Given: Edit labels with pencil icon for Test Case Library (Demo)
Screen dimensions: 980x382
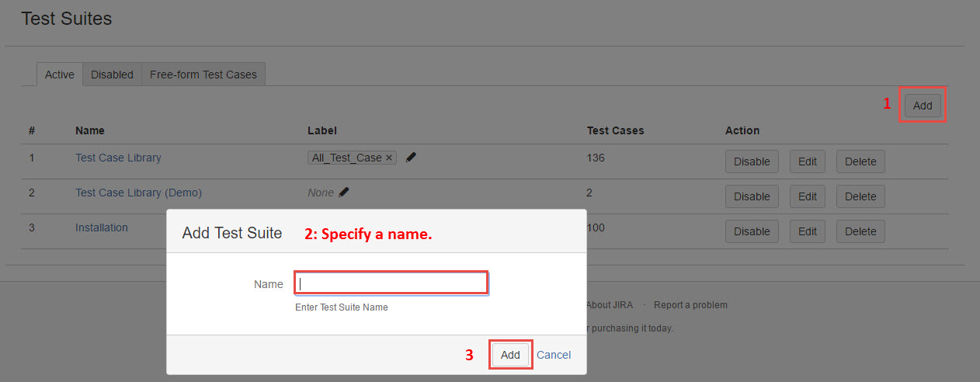Looking at the screenshot, I should (343, 192).
